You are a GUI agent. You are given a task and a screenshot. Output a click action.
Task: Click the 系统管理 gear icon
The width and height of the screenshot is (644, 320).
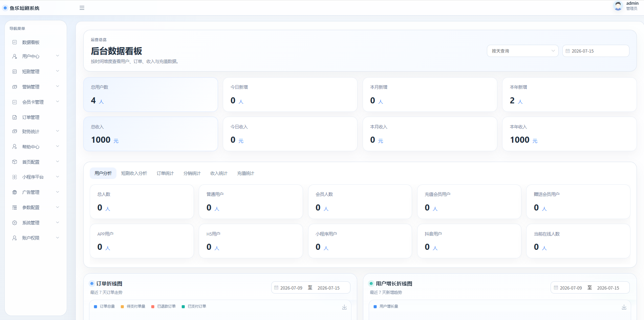pos(15,223)
